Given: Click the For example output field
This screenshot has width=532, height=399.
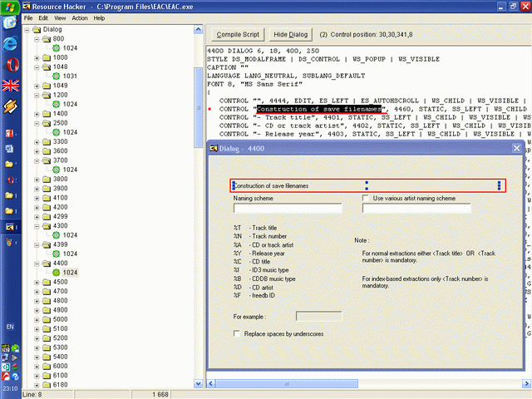Looking at the screenshot, I should (319, 316).
